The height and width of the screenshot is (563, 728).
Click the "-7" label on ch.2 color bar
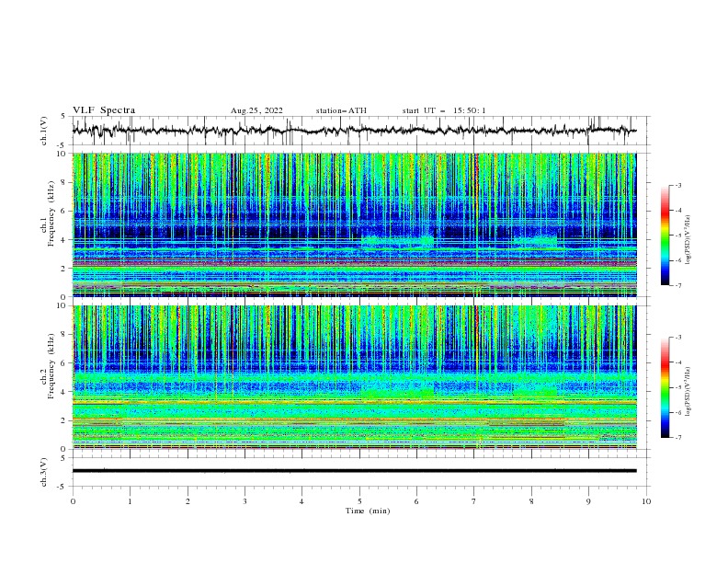(x=678, y=438)
